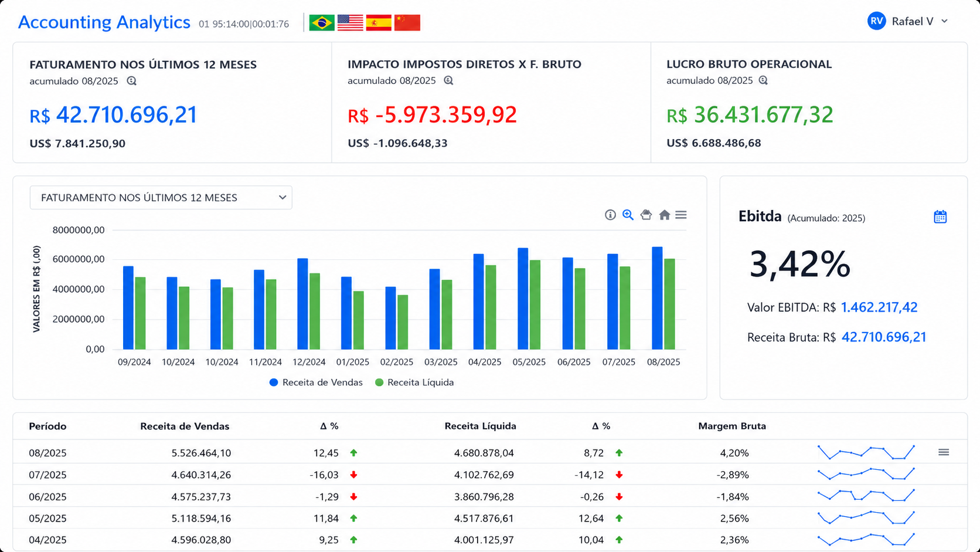Click the -16,03 delta cell
This screenshot has height=552, width=980.
coord(324,475)
